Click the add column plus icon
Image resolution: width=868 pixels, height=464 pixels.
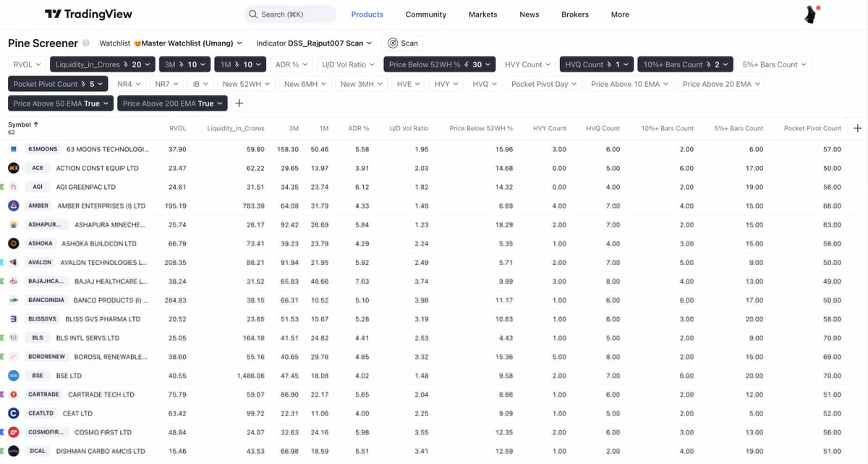(858, 128)
